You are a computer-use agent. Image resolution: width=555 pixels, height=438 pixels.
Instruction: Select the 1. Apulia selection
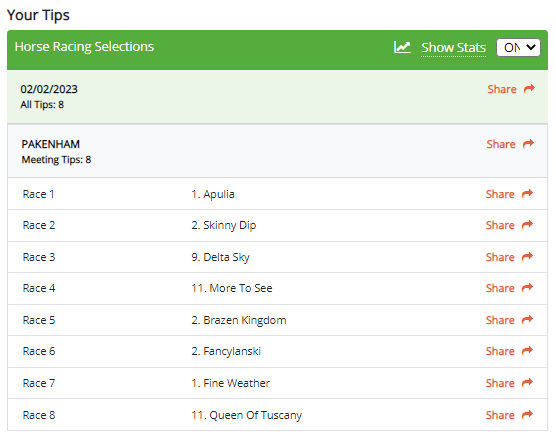click(x=213, y=194)
